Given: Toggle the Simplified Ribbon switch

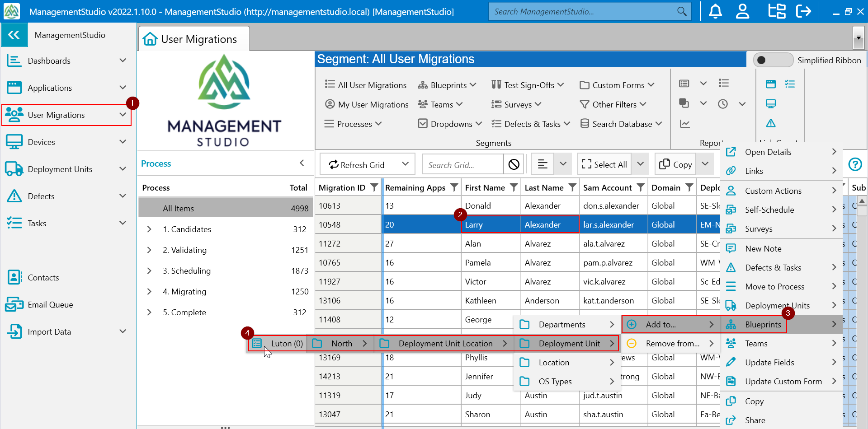Looking at the screenshot, I should [773, 60].
